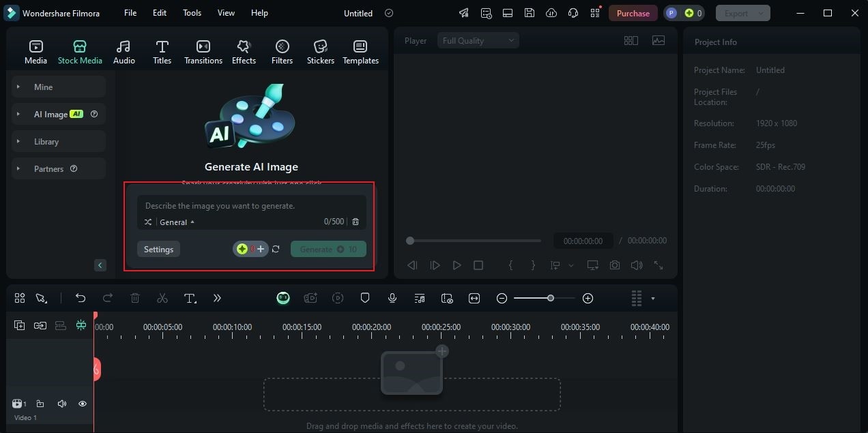The height and width of the screenshot is (433, 868).
Task: Open the apps grid icon in title bar
Action: coord(595,13)
